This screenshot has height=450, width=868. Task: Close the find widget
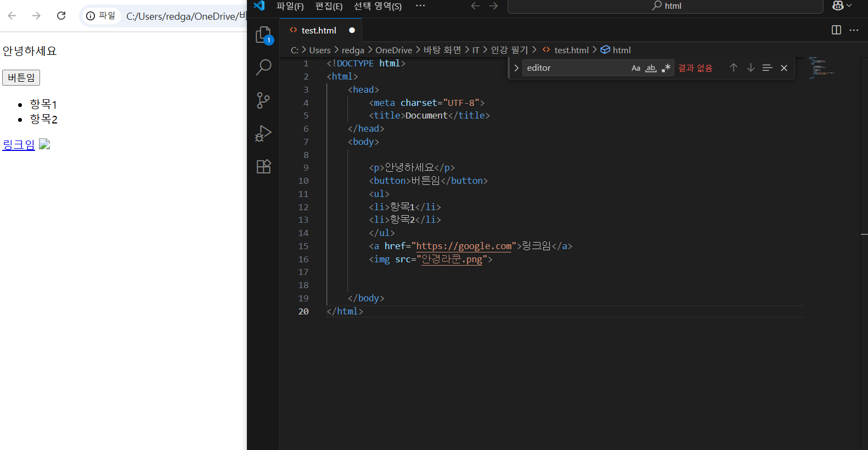pos(784,68)
